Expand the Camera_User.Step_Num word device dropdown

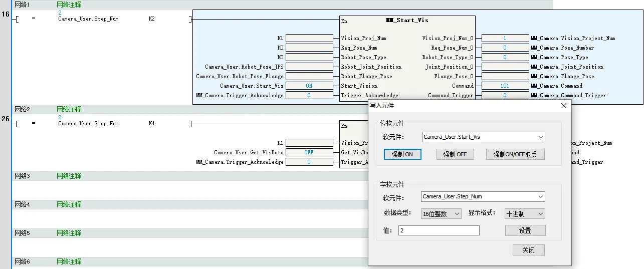[x=540, y=197]
